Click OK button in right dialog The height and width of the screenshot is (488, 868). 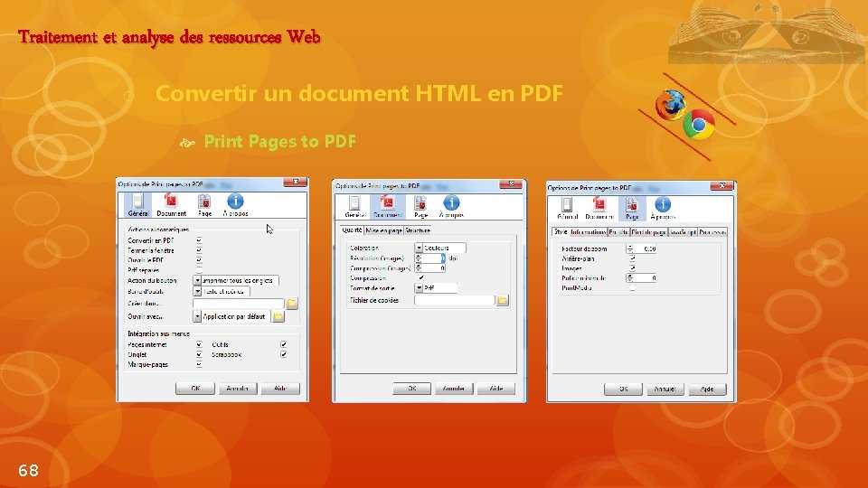[623, 389]
